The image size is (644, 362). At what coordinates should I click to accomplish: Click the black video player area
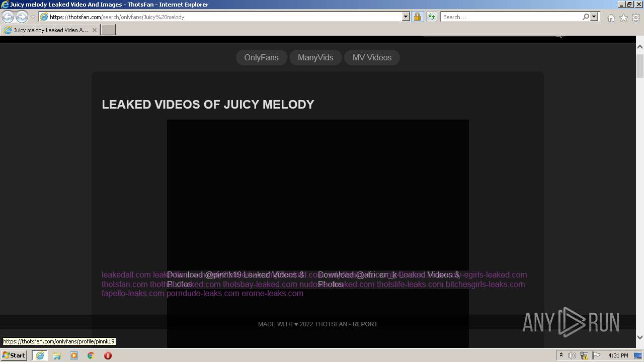coord(318,195)
